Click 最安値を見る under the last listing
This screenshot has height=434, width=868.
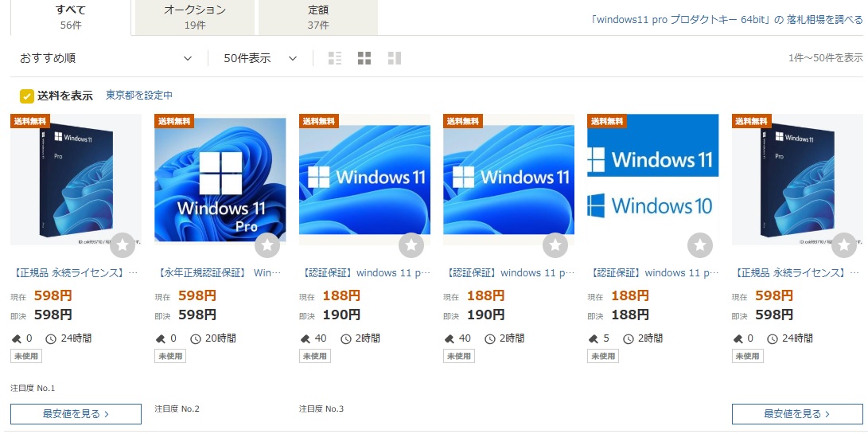tap(797, 414)
